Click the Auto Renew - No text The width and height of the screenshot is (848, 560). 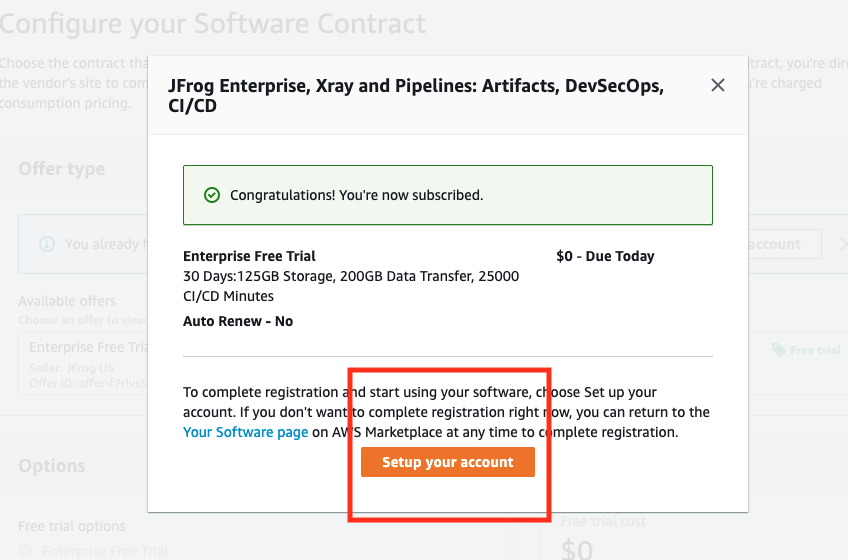(x=238, y=321)
